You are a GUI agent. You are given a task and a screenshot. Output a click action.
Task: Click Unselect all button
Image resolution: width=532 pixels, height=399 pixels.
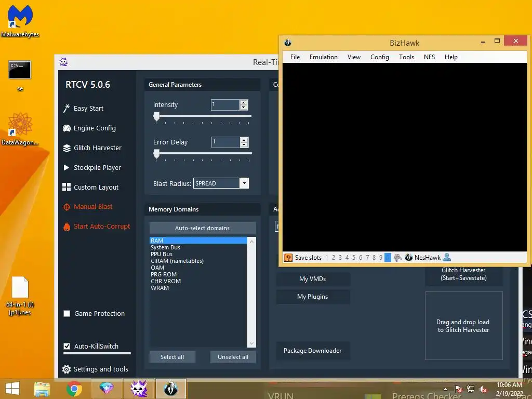pos(233,357)
